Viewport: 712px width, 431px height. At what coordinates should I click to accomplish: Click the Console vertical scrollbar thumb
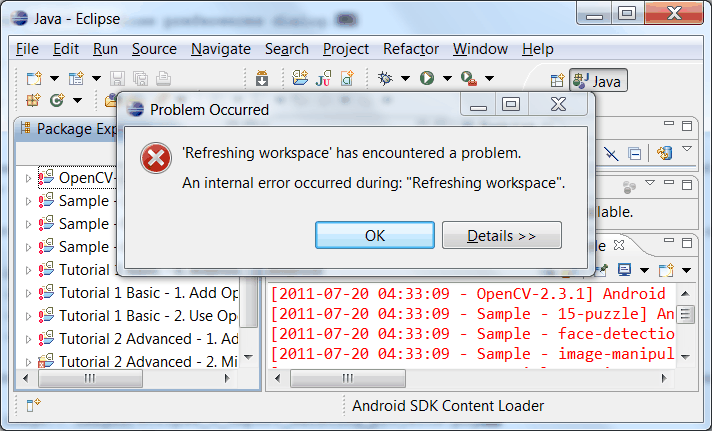(686, 314)
